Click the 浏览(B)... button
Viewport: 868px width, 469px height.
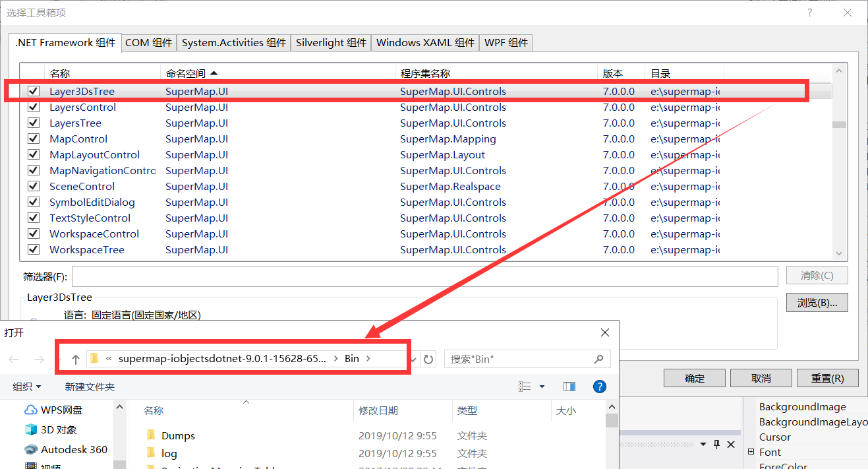point(817,303)
